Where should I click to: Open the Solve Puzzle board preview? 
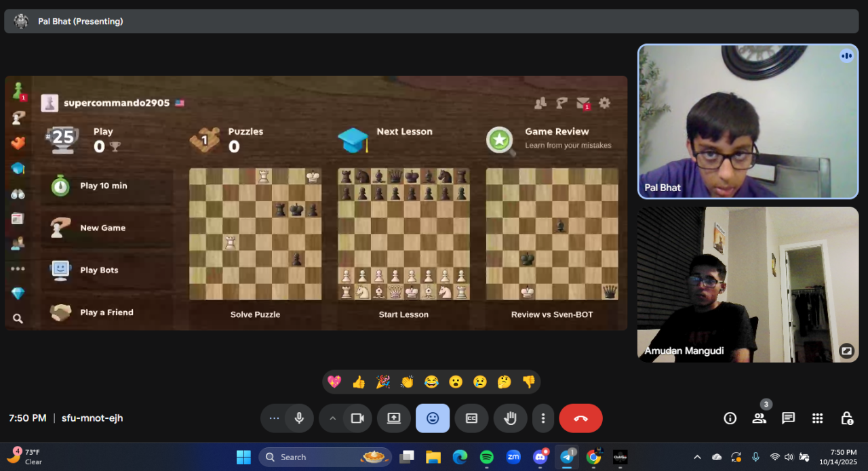click(255, 234)
